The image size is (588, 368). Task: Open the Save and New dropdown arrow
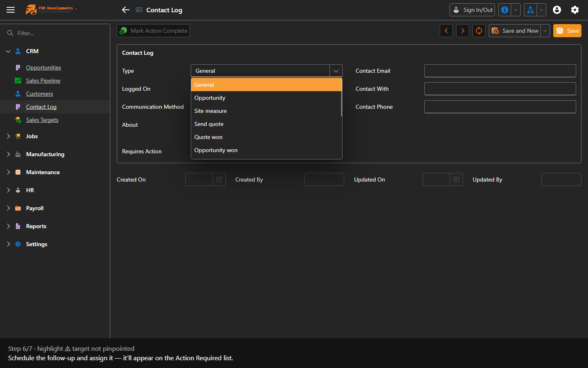[545, 31]
